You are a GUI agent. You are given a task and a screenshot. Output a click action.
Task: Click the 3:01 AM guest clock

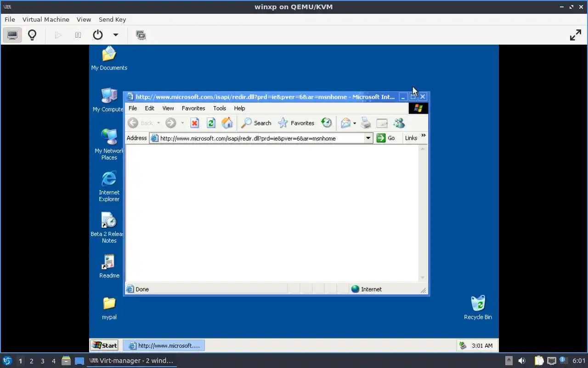pyautogui.click(x=482, y=345)
